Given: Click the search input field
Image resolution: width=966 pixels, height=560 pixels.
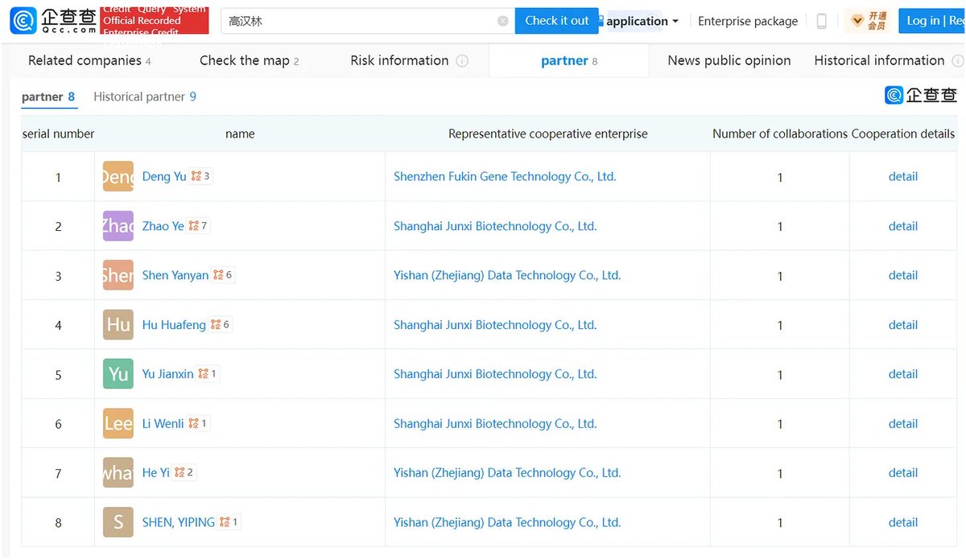Looking at the screenshot, I should pyautogui.click(x=358, y=22).
